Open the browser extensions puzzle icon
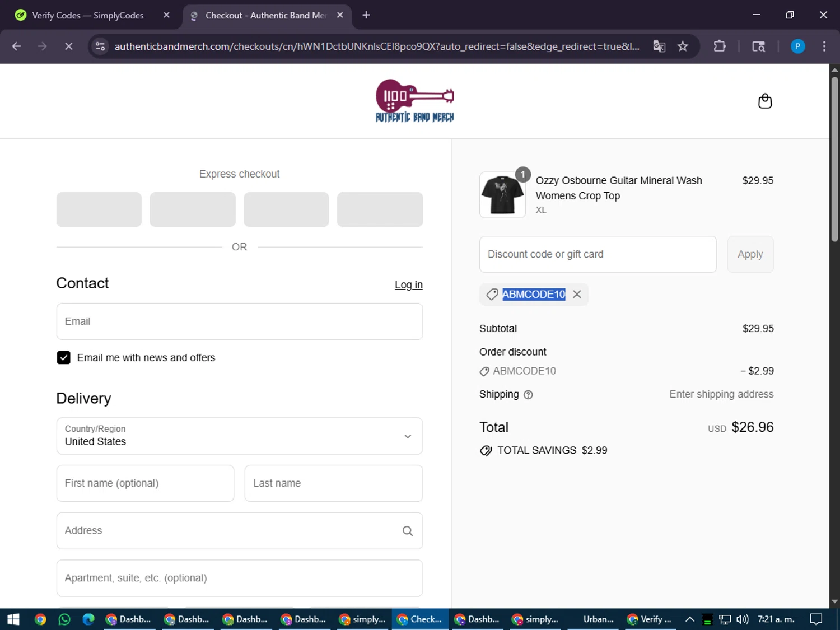Image resolution: width=840 pixels, height=630 pixels. 720,46
